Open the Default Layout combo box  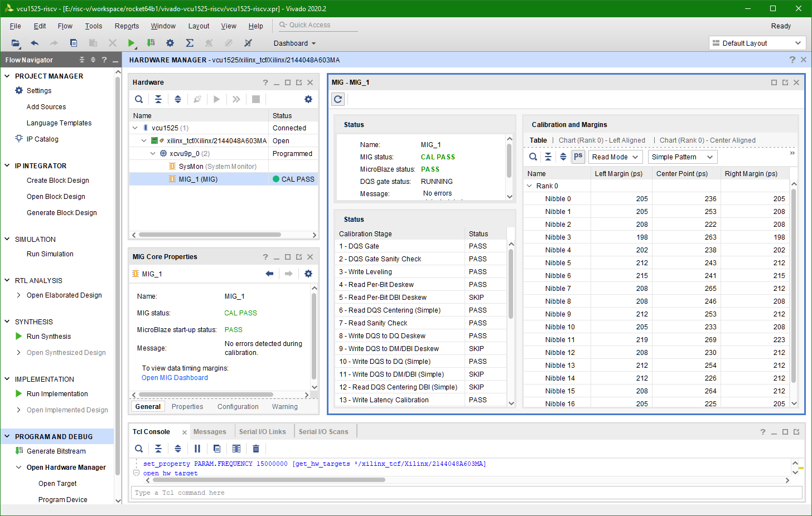[757, 43]
